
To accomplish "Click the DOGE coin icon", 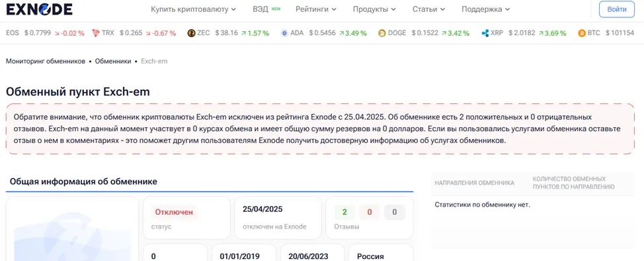I will [382, 33].
